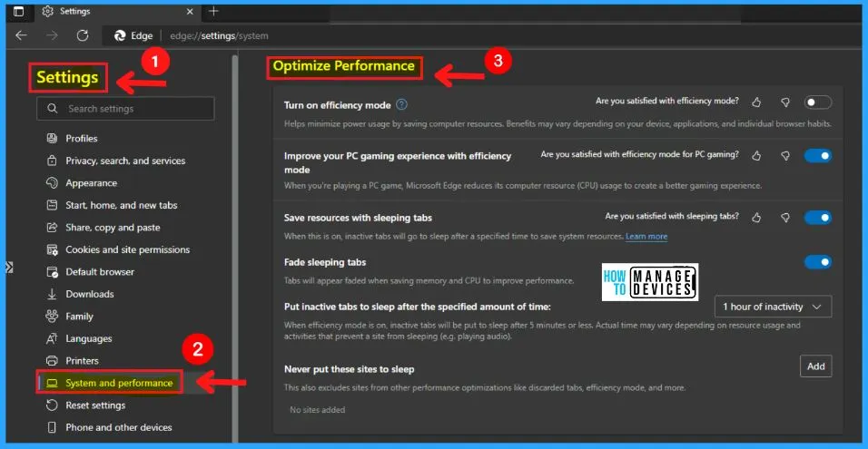Click Add for never-sleep sites
Image resolution: width=868 pixels, height=449 pixels.
[816, 366]
